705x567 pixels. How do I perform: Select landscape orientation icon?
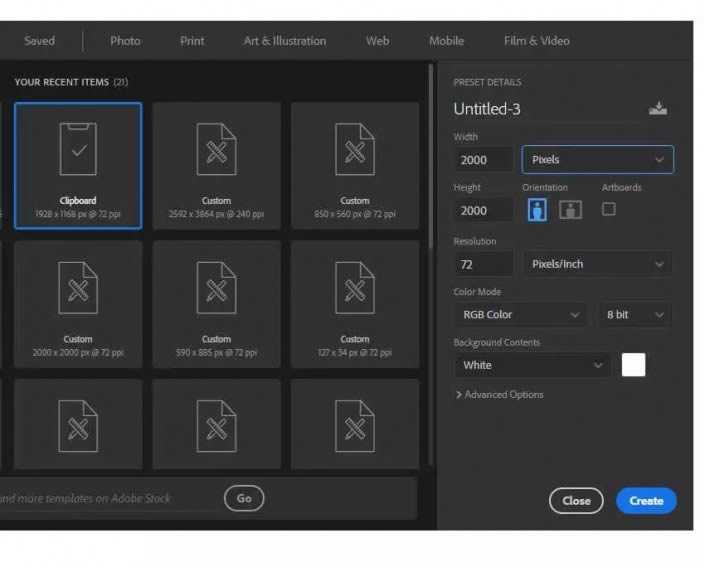(570, 210)
